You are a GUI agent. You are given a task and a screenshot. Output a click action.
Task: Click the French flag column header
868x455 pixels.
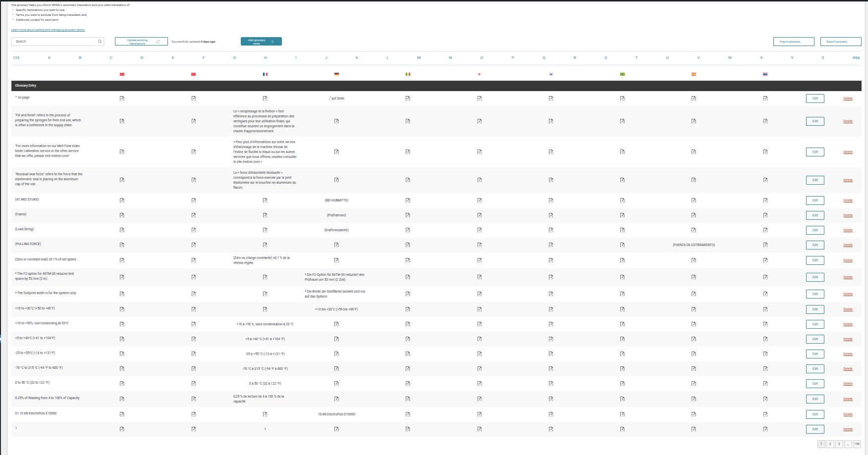(x=265, y=74)
